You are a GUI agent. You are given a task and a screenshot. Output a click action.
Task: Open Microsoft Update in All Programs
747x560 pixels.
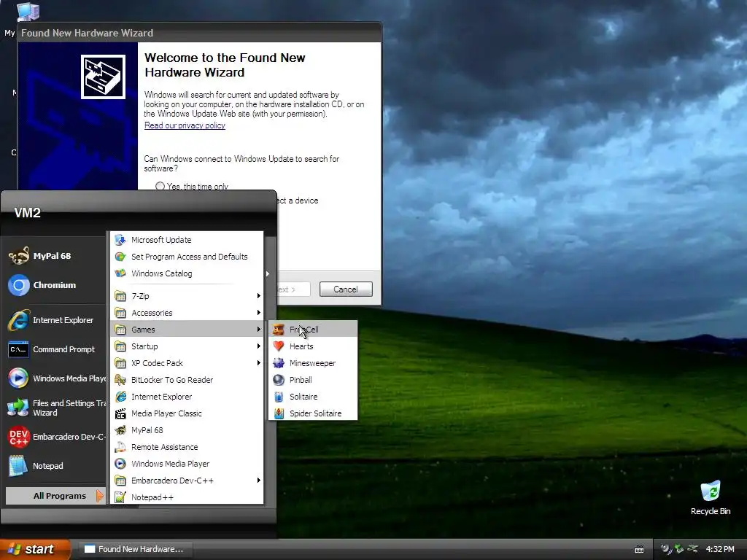pos(187,240)
